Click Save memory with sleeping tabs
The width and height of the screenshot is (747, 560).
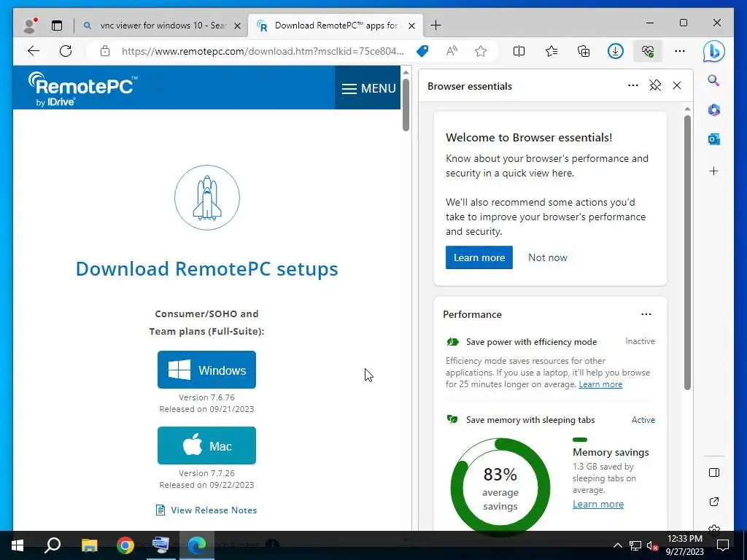coord(530,420)
